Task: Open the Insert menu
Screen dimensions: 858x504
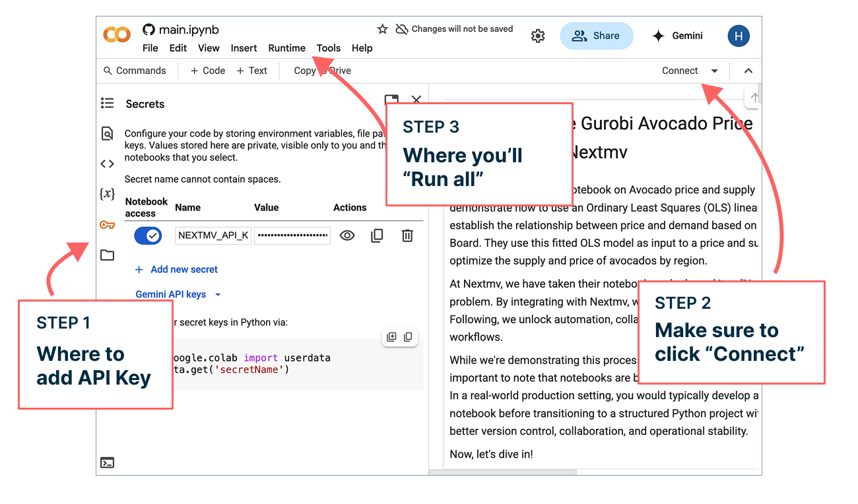Action: click(244, 48)
